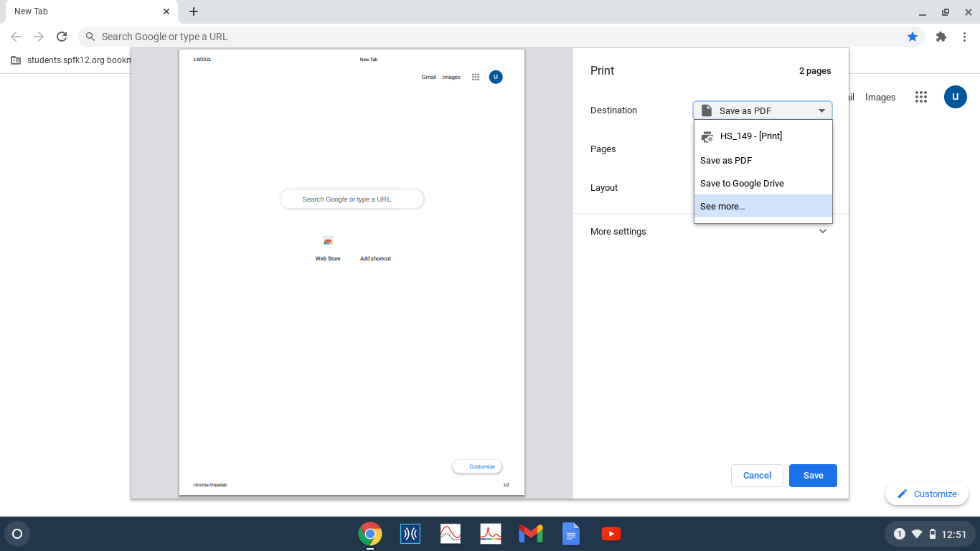Click the Save button

click(x=813, y=476)
